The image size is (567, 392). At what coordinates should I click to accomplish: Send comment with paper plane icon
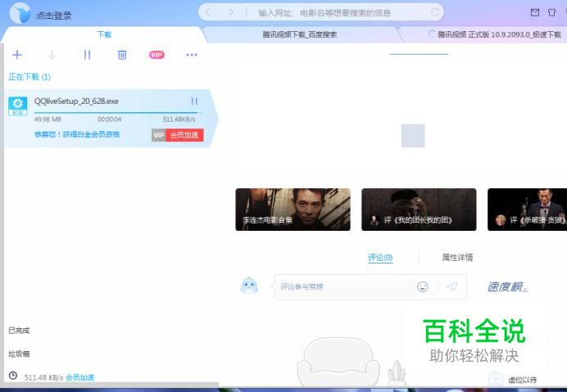click(452, 286)
